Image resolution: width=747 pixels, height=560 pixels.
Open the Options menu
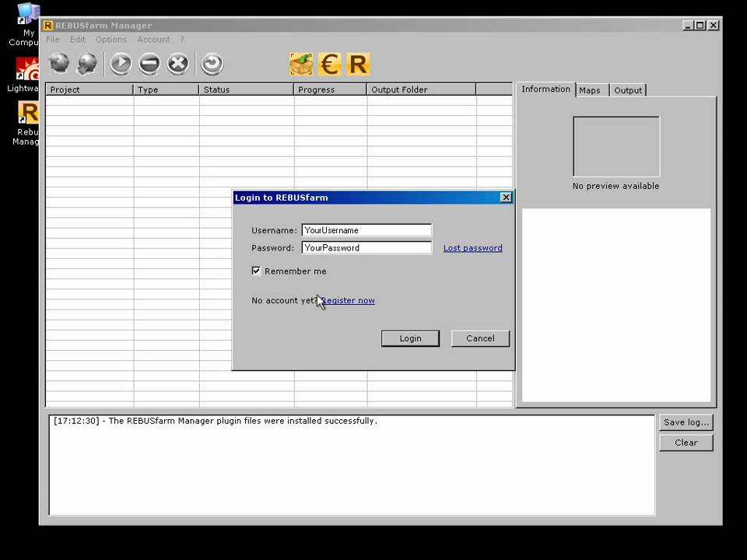pos(111,40)
